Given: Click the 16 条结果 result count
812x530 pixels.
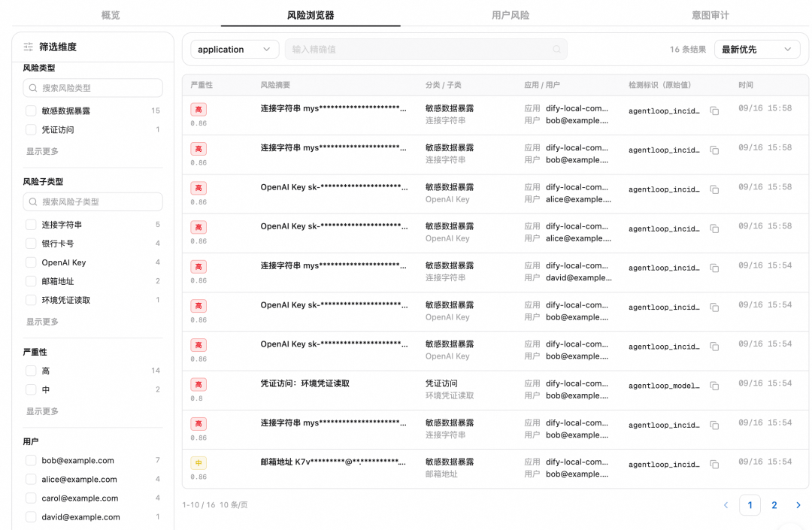Looking at the screenshot, I should [688, 49].
